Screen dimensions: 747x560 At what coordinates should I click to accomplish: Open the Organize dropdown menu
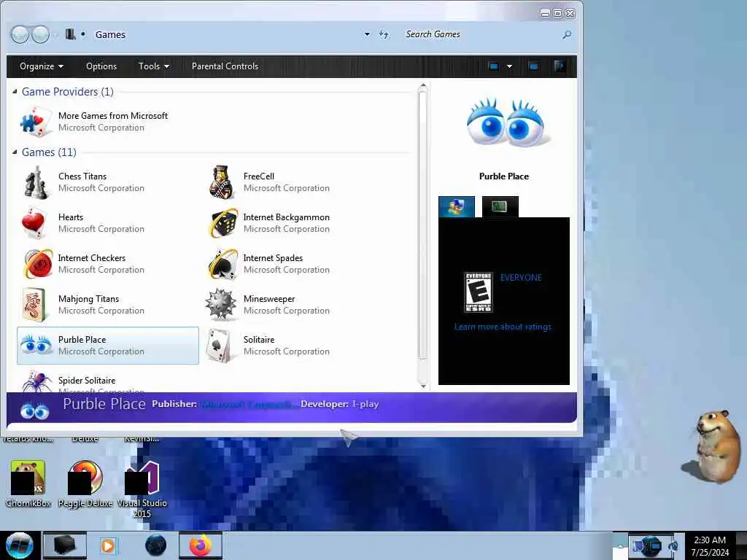42,66
